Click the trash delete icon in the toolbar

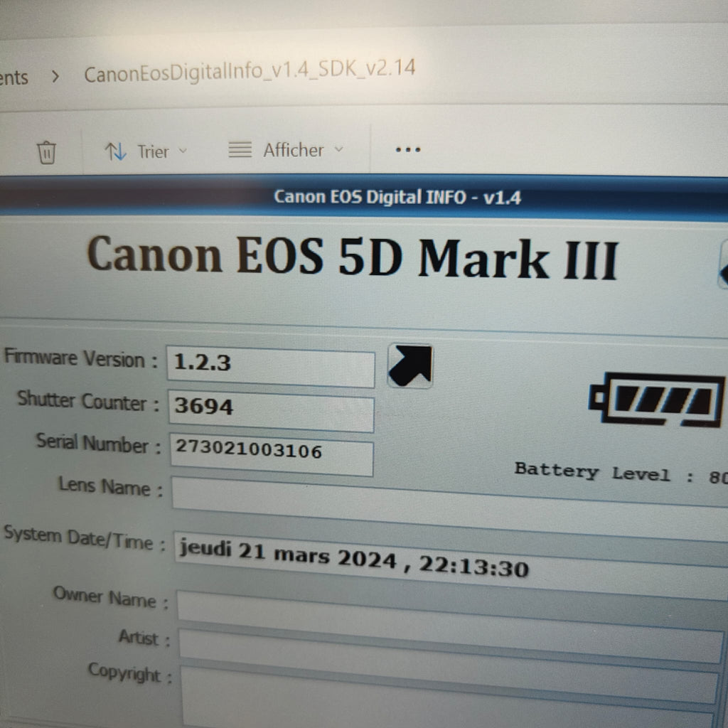point(46,151)
